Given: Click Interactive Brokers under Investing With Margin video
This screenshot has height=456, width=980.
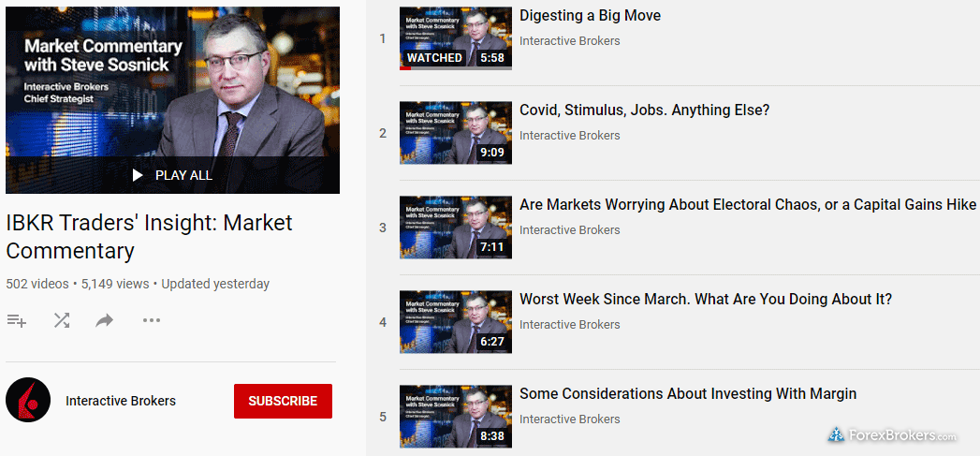Looking at the screenshot, I should click(x=569, y=419).
